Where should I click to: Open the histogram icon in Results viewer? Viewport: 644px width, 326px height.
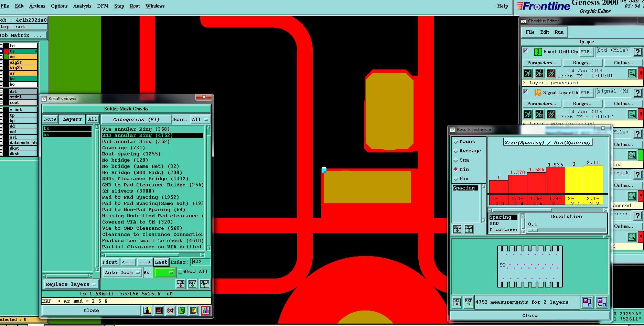pos(205,311)
